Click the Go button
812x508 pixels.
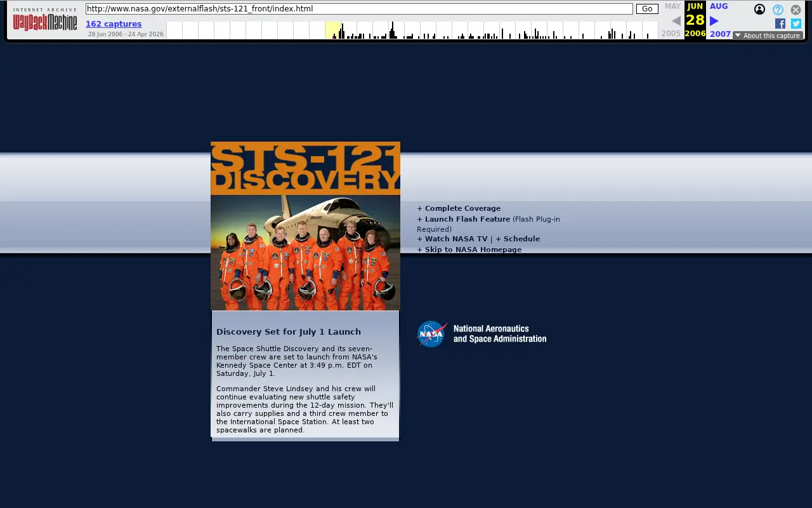(x=647, y=9)
